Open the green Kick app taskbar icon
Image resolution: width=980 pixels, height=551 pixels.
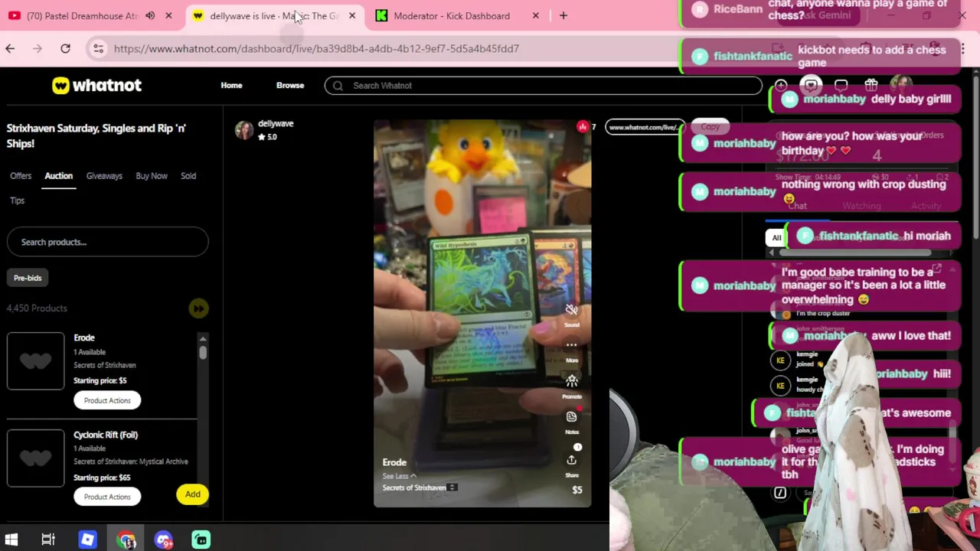[x=201, y=540]
